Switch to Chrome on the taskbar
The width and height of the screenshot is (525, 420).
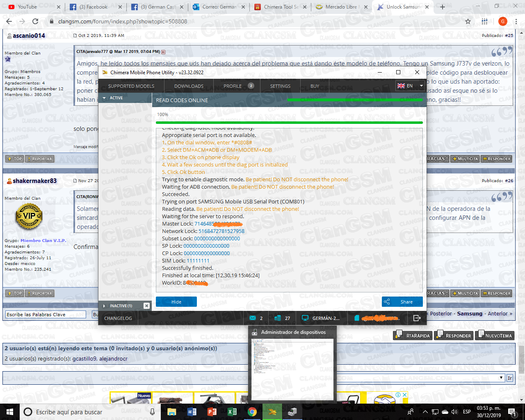(252, 412)
